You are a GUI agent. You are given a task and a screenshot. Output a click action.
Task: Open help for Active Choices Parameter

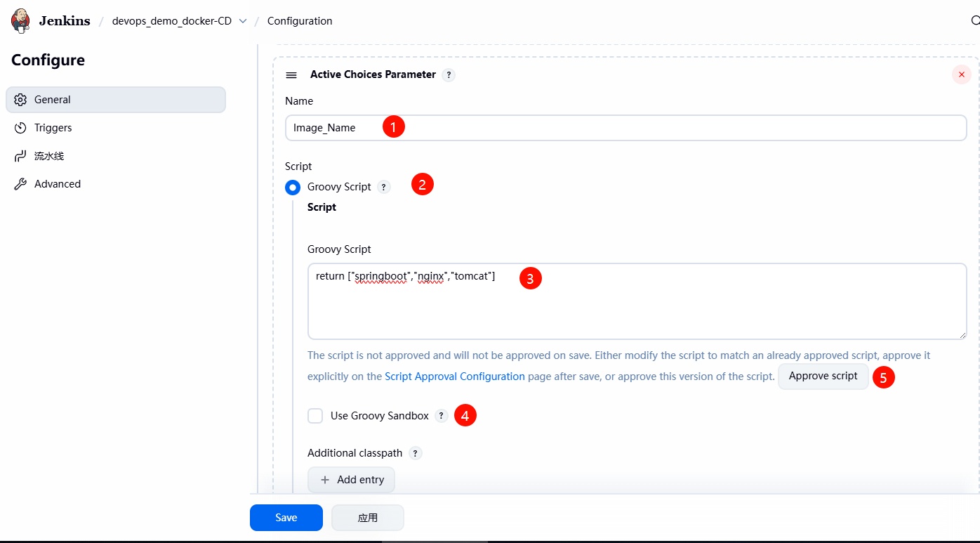click(449, 75)
